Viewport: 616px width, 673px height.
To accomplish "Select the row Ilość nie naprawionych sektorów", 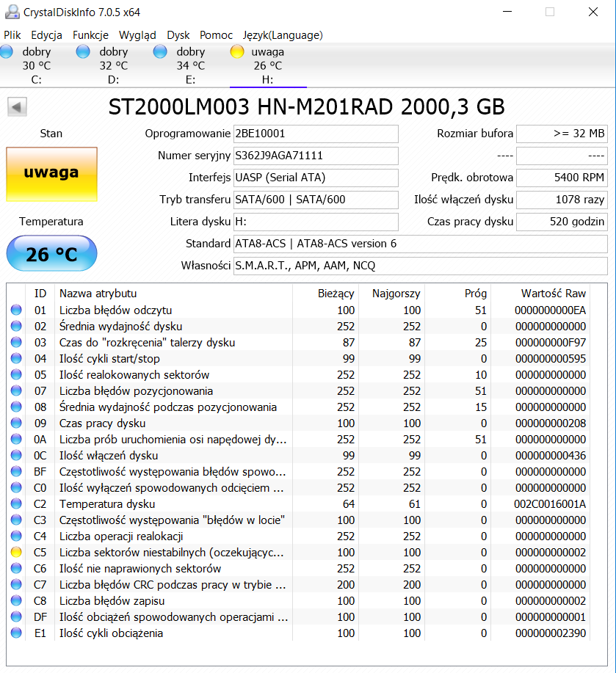I will click(x=298, y=568).
